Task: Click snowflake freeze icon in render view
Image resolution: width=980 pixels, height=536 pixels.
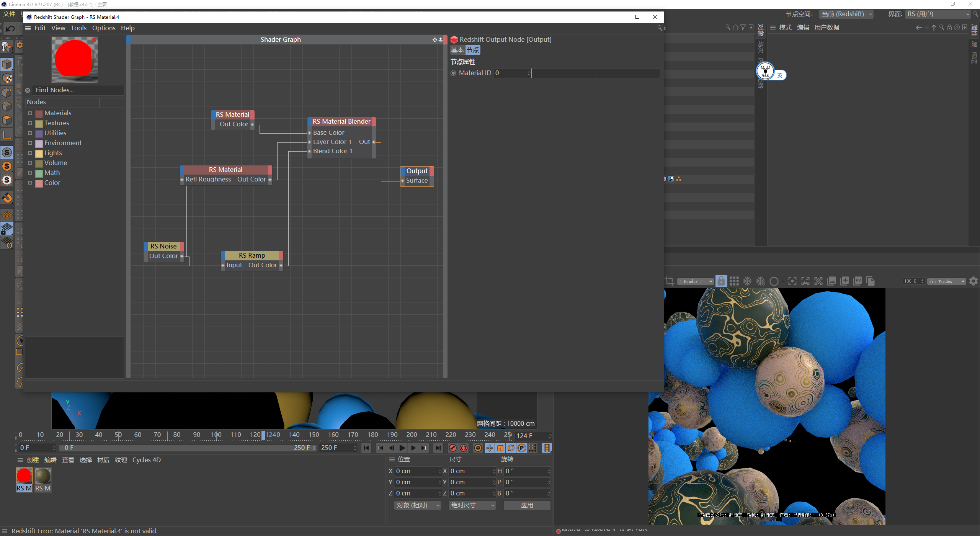Action: coord(747,281)
